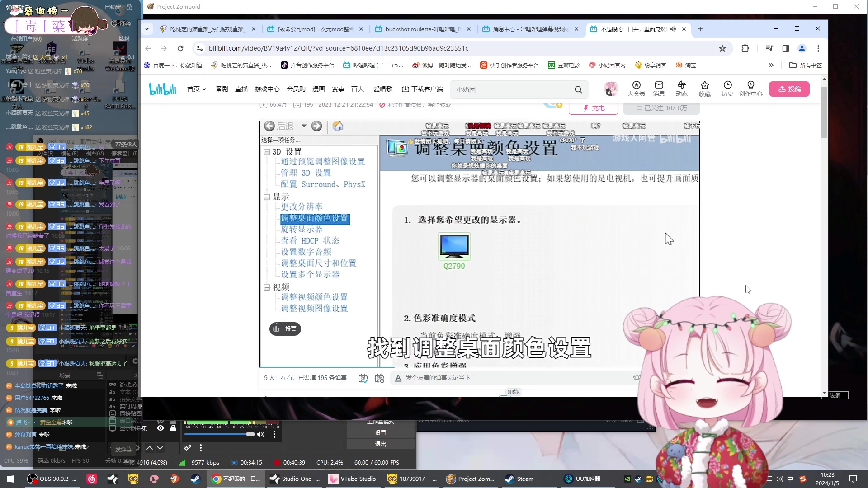Bookmark this page with the star icon

(x=722, y=48)
